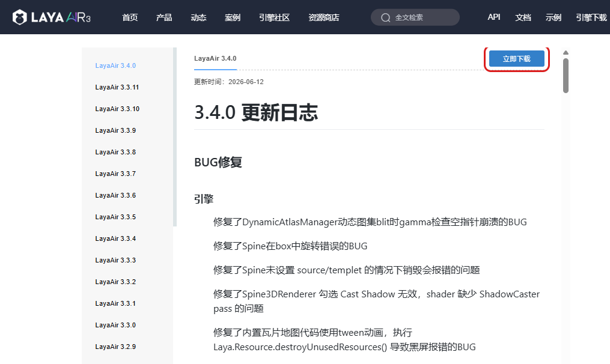Select LayaAir 3.3.8 in the sidebar
This screenshot has width=610, height=364.
[115, 152]
